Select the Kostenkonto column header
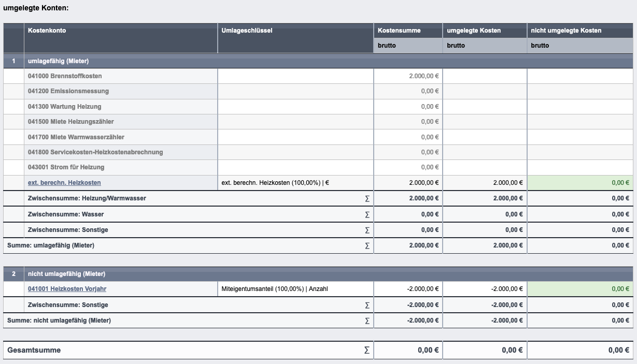 pyautogui.click(x=121, y=38)
